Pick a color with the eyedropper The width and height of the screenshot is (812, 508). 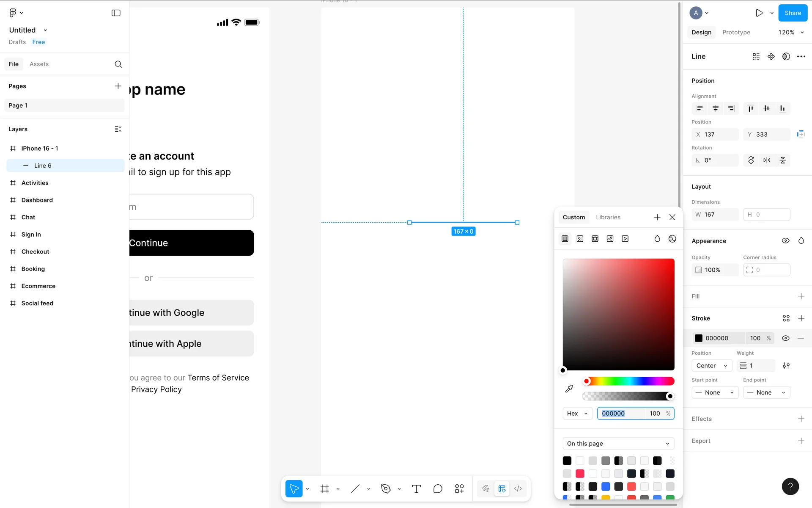point(569,389)
